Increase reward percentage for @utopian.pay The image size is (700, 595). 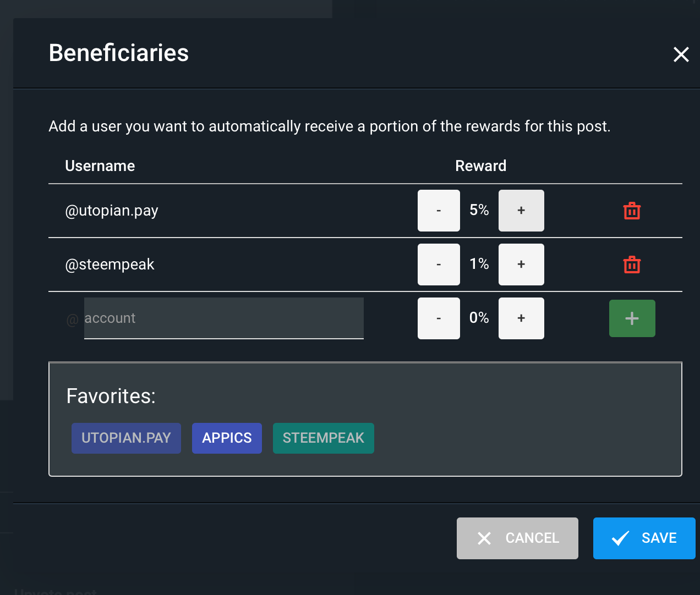tap(521, 211)
